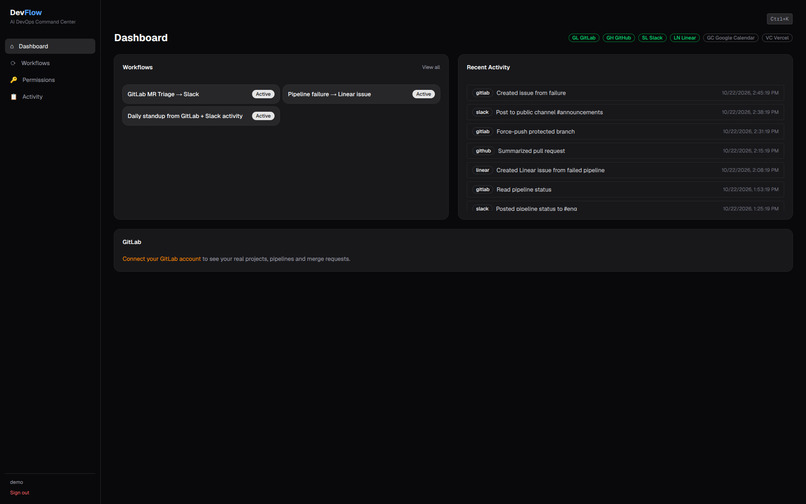The image size is (806, 504).
Task: Open the Ctrl+K command palette button
Action: [x=779, y=19]
